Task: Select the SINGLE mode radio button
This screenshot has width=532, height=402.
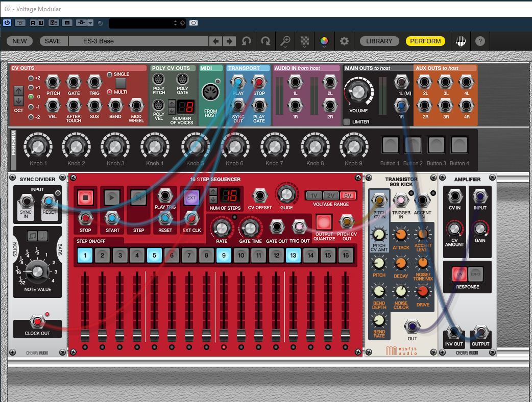Action: pos(110,74)
